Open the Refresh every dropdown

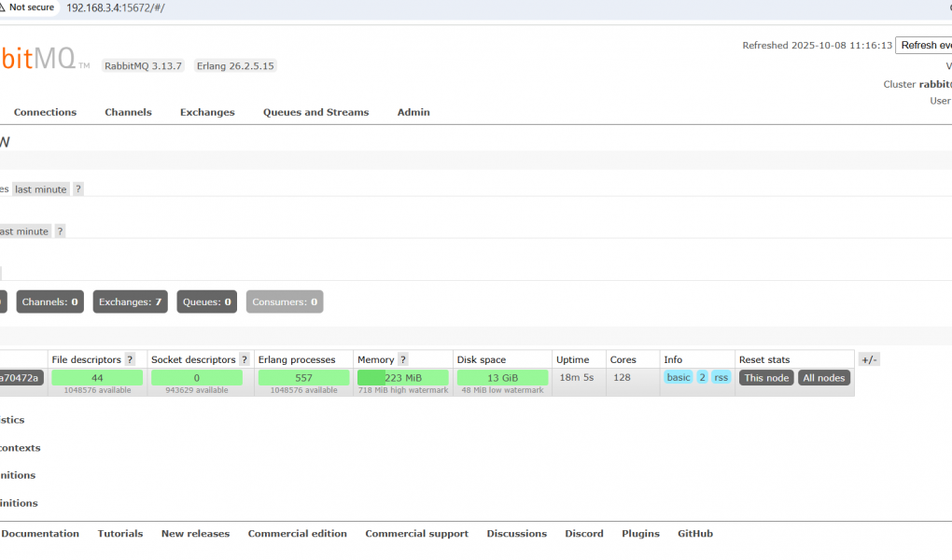[923, 45]
